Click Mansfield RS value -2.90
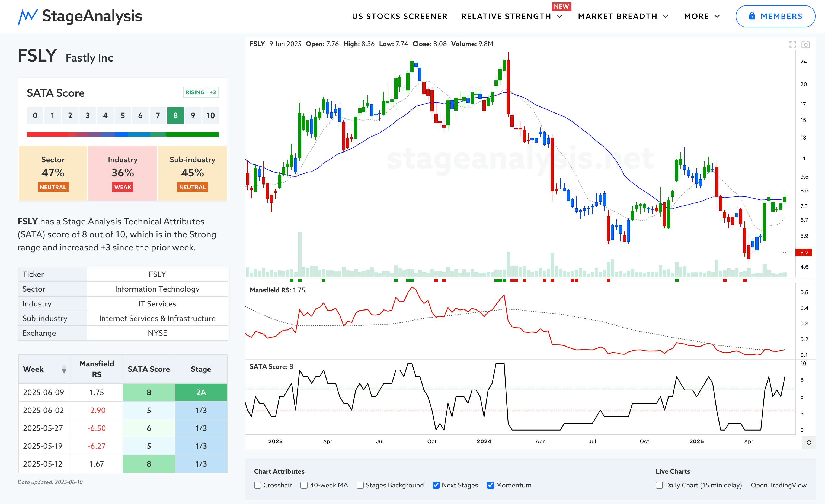Image resolution: width=825 pixels, height=504 pixels. point(97,410)
